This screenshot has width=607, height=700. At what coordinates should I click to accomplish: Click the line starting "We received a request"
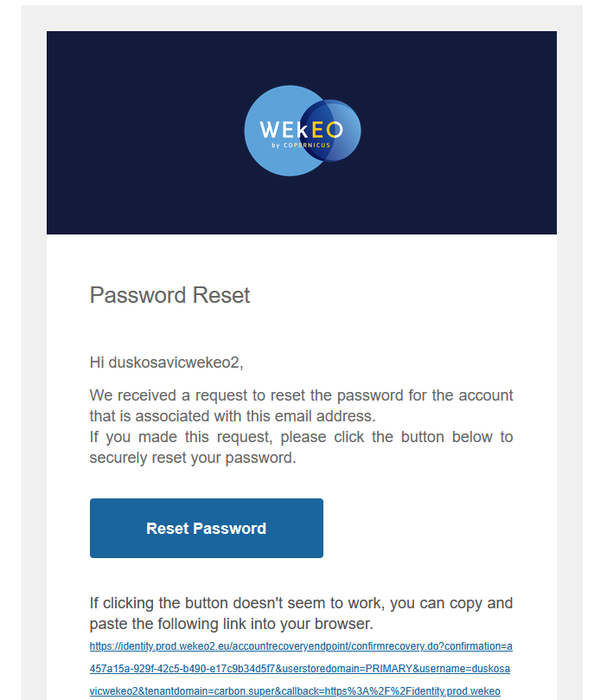coord(301,396)
